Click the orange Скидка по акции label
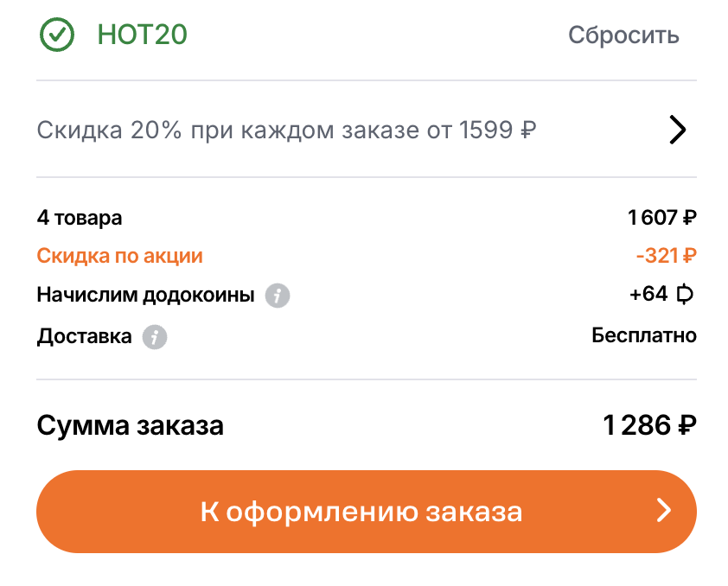This screenshot has width=728, height=586. (120, 256)
